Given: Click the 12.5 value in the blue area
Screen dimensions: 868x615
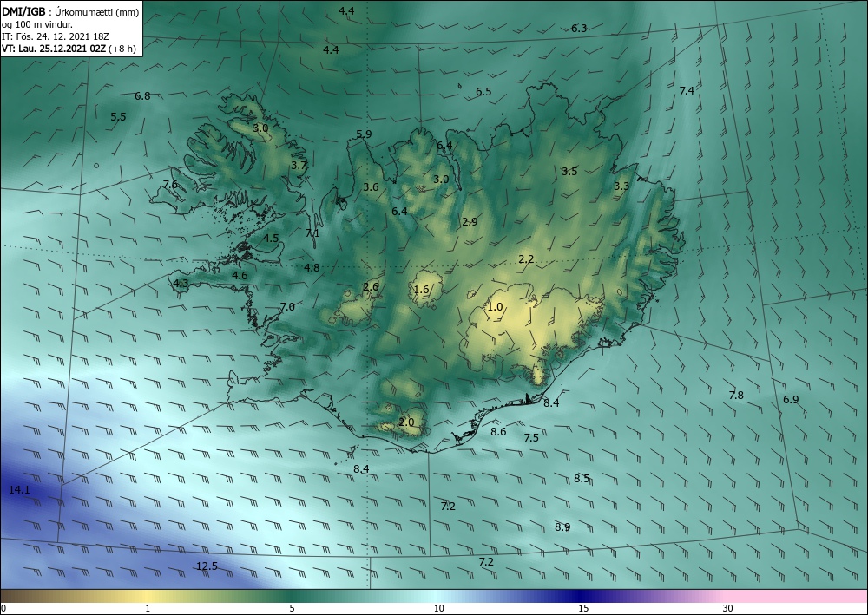Looking at the screenshot, I should coord(207,566).
